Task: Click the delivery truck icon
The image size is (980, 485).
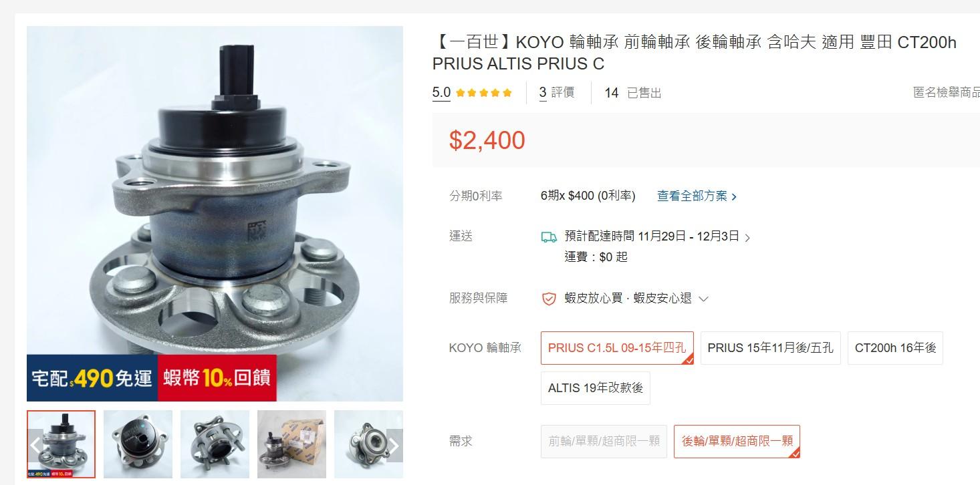Action: coord(549,236)
